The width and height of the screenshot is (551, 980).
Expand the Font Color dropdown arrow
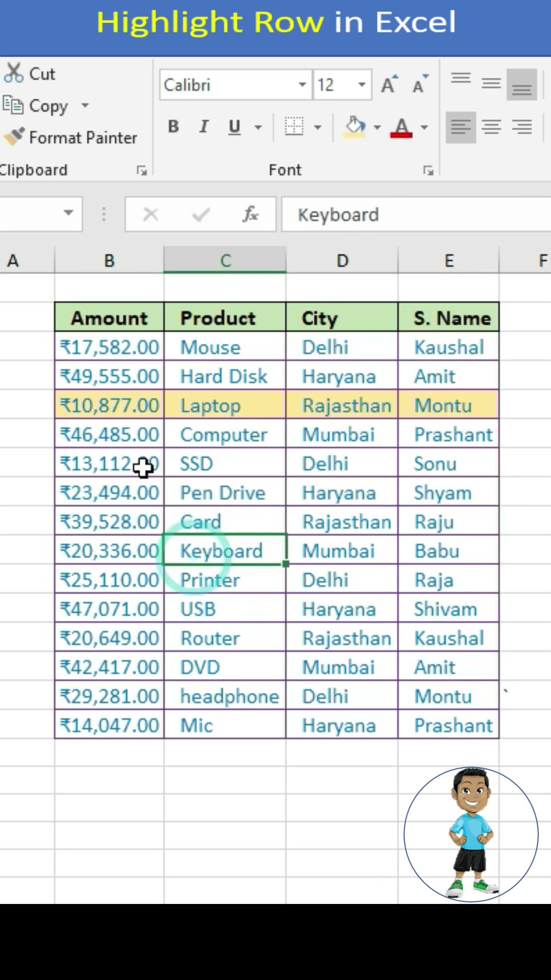[424, 127]
